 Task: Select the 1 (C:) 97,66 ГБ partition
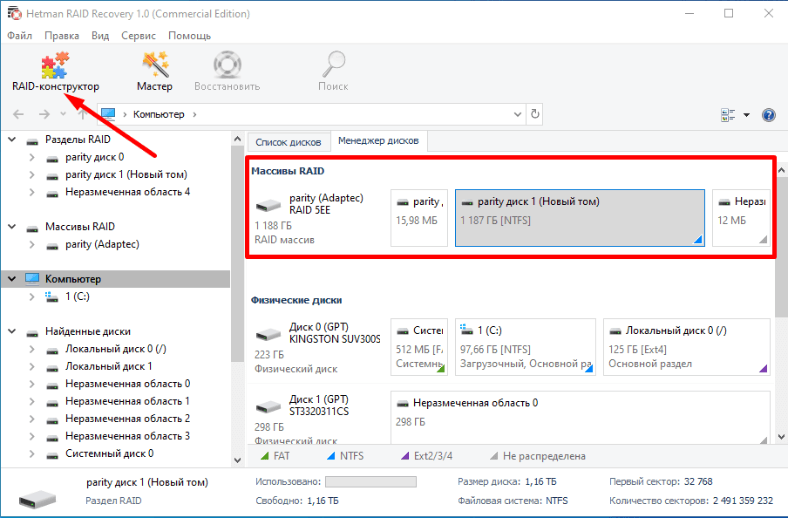pyautogui.click(x=525, y=347)
